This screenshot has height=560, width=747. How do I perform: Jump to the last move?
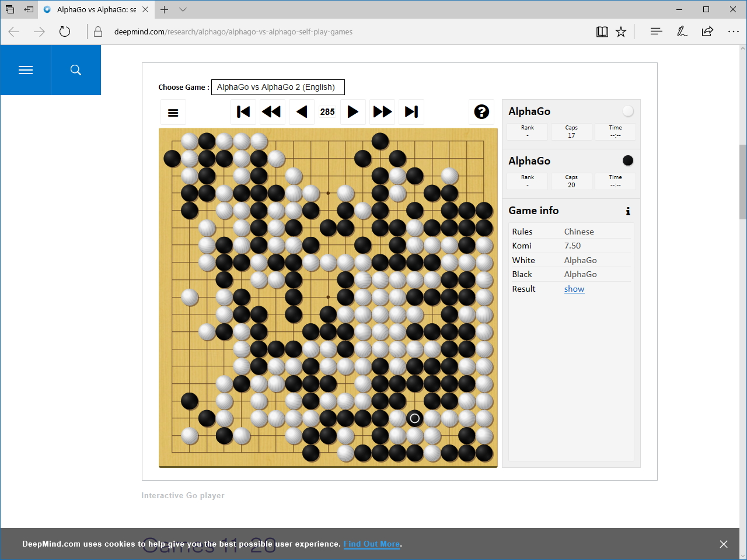pyautogui.click(x=411, y=111)
